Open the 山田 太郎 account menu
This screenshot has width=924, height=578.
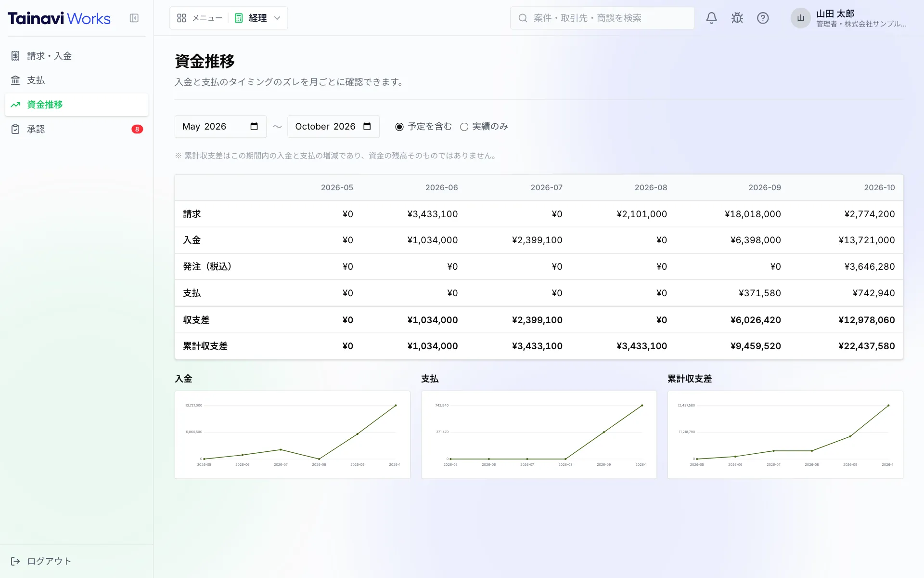click(x=849, y=18)
